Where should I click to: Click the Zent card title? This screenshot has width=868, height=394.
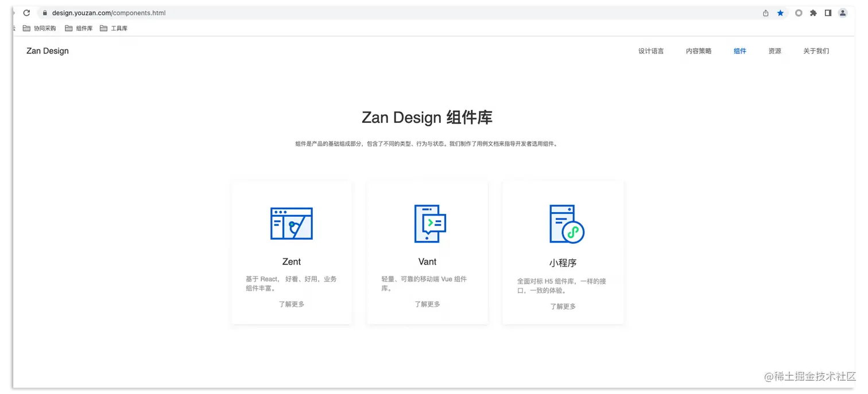(x=292, y=262)
